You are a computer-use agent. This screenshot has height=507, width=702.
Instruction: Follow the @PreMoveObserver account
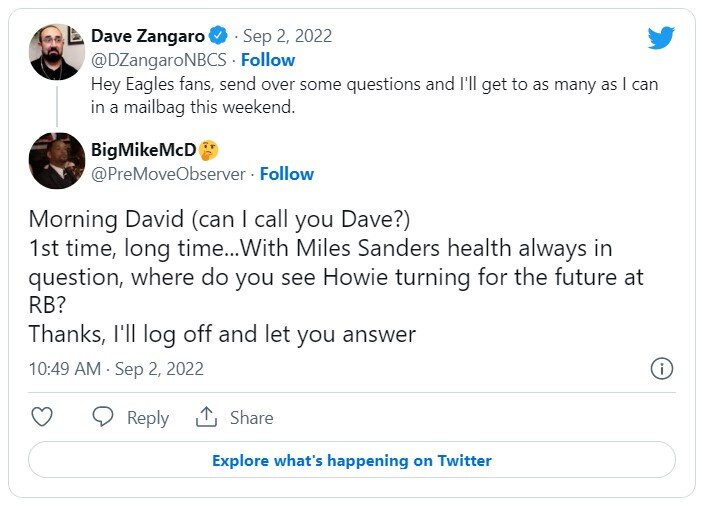coord(287,174)
